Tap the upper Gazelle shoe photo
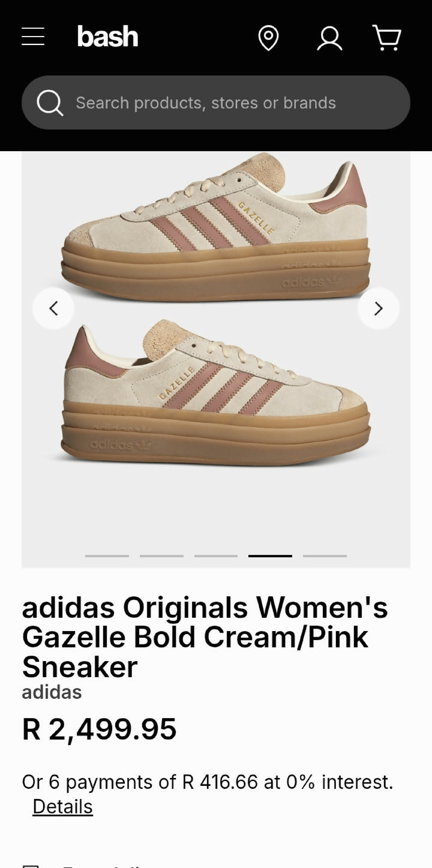The image size is (432, 868). 216,228
